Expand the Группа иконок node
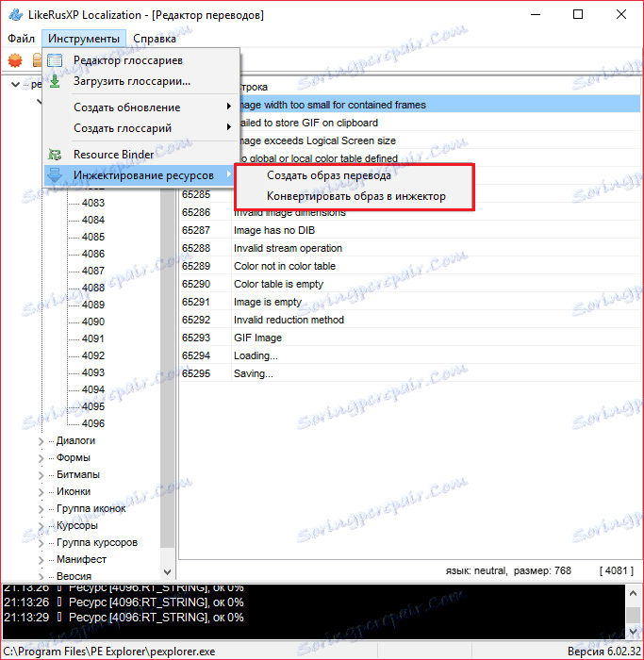Viewport: 644px width, 660px height. (x=41, y=509)
